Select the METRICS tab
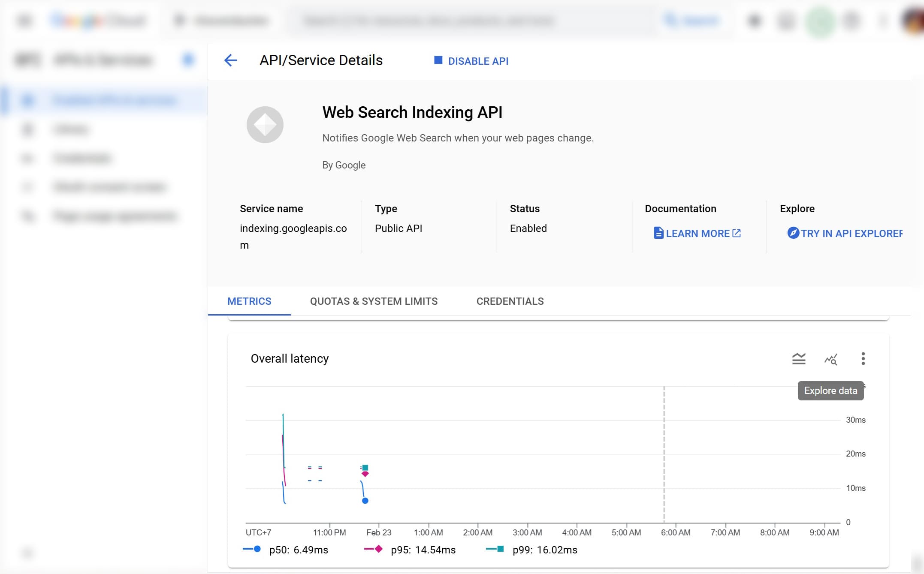This screenshot has width=924, height=574. pyautogui.click(x=249, y=301)
